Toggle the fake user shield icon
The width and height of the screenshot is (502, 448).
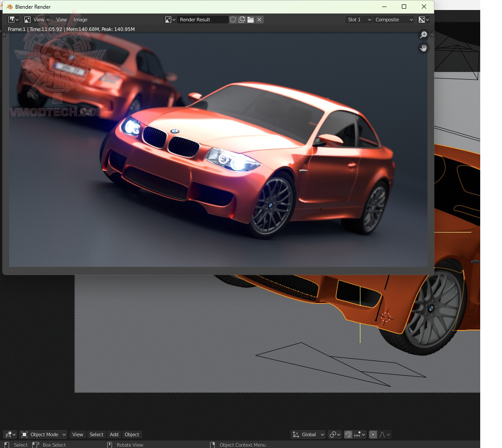(233, 20)
